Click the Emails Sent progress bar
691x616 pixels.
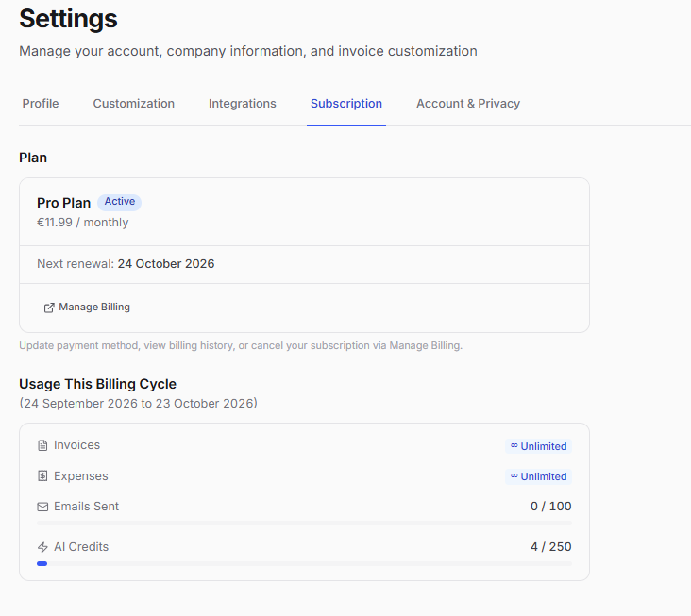tap(304, 524)
